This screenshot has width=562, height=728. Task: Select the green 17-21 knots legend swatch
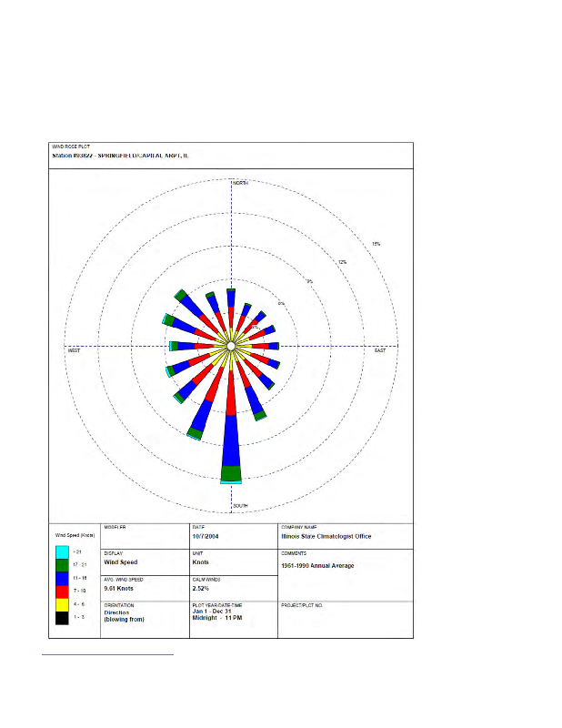(x=61, y=565)
